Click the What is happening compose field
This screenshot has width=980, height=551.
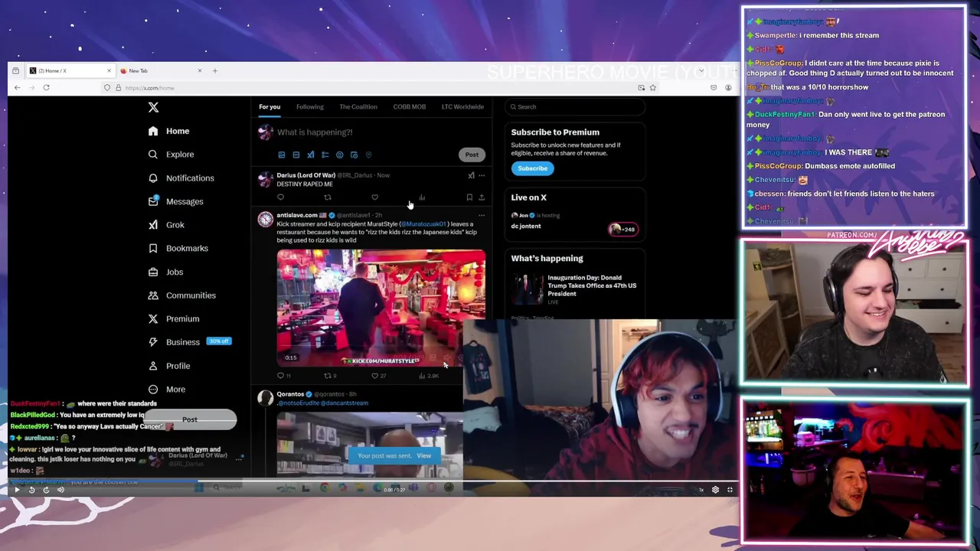pos(379,132)
